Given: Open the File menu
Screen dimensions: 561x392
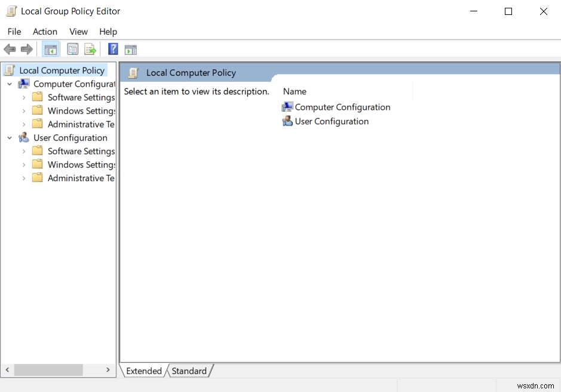Looking at the screenshot, I should [x=13, y=32].
